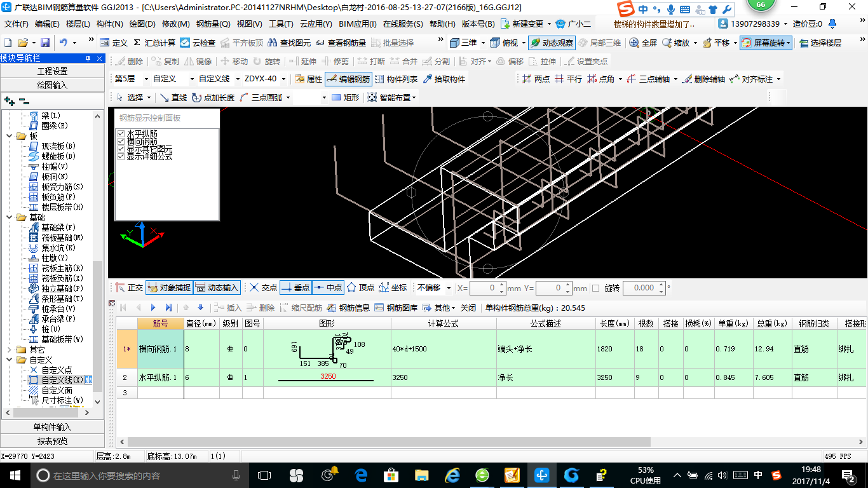Image resolution: width=868 pixels, height=488 pixels.
Task: Open 钢筋图库 rebar shape library
Action: coord(396,308)
